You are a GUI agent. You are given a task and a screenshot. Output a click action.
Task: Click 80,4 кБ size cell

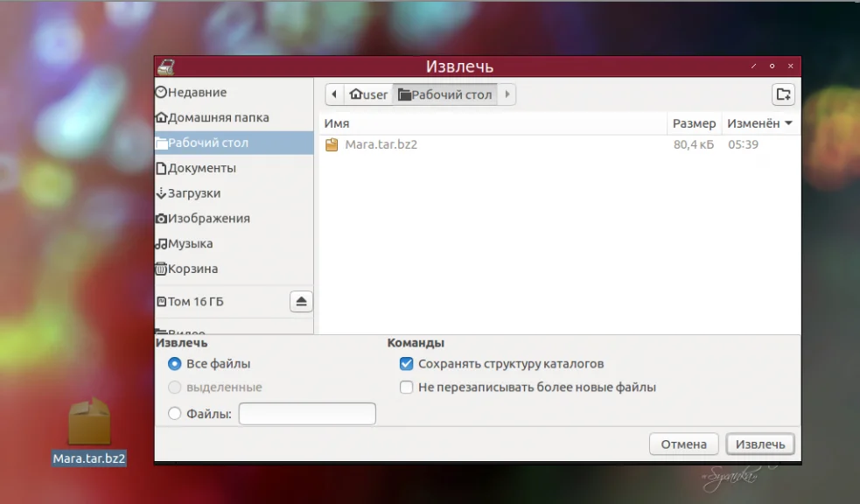pyautogui.click(x=694, y=144)
